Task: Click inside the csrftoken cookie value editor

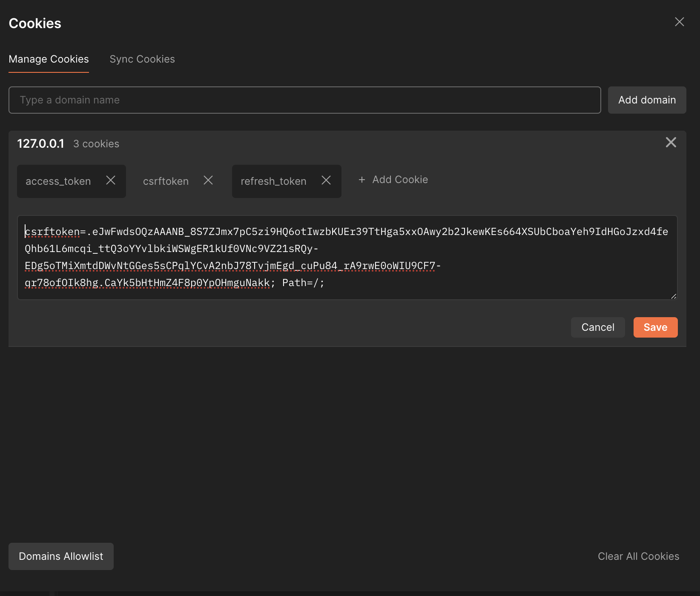Action: (x=347, y=258)
